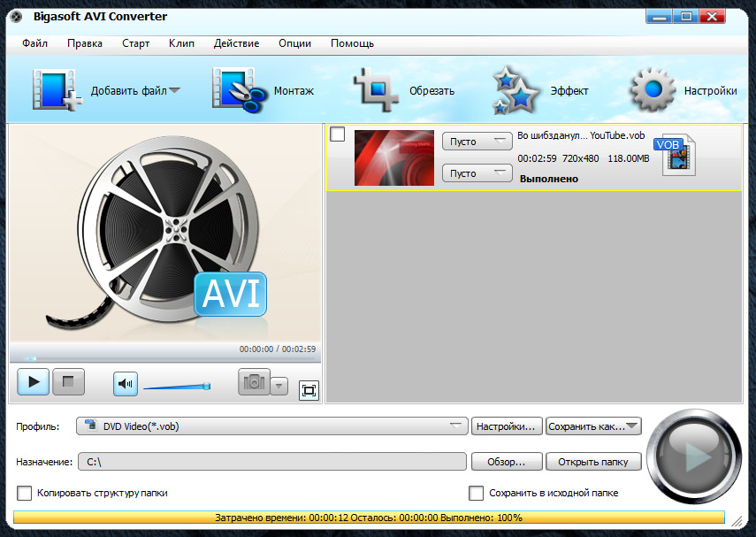Image resolution: width=756 pixels, height=537 pixels.
Task: Open the Сохранить как... dropdown
Action: coord(593,426)
